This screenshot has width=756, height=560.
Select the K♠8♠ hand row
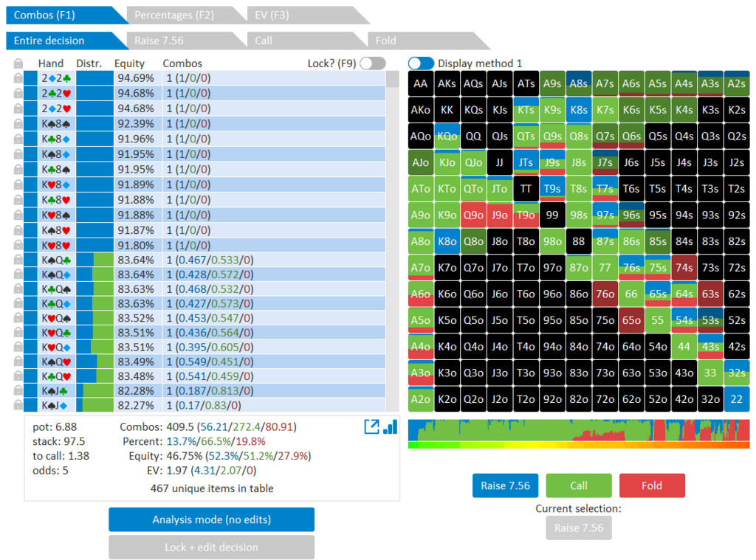pos(205,124)
